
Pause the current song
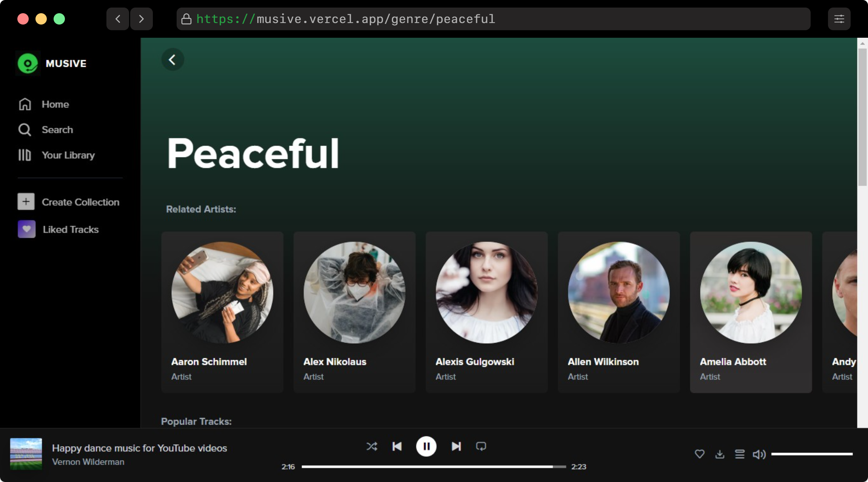pyautogui.click(x=426, y=447)
